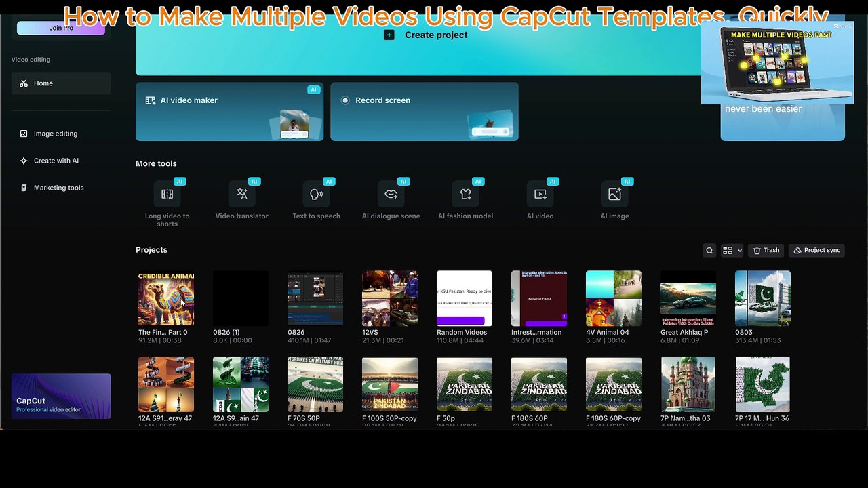Click the '4V Animal 04' project name
The width and height of the screenshot is (868, 488).
point(608,332)
